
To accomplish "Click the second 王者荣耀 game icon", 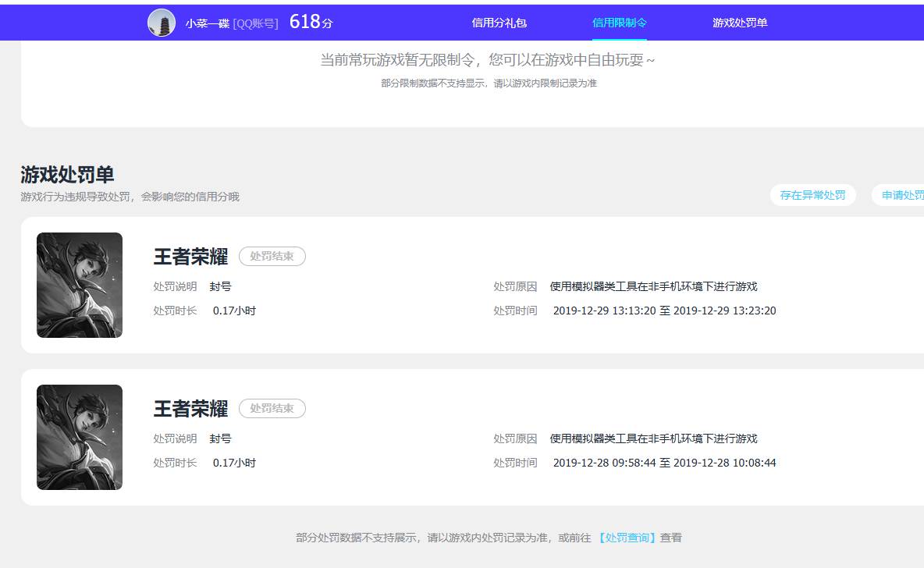I will point(79,437).
